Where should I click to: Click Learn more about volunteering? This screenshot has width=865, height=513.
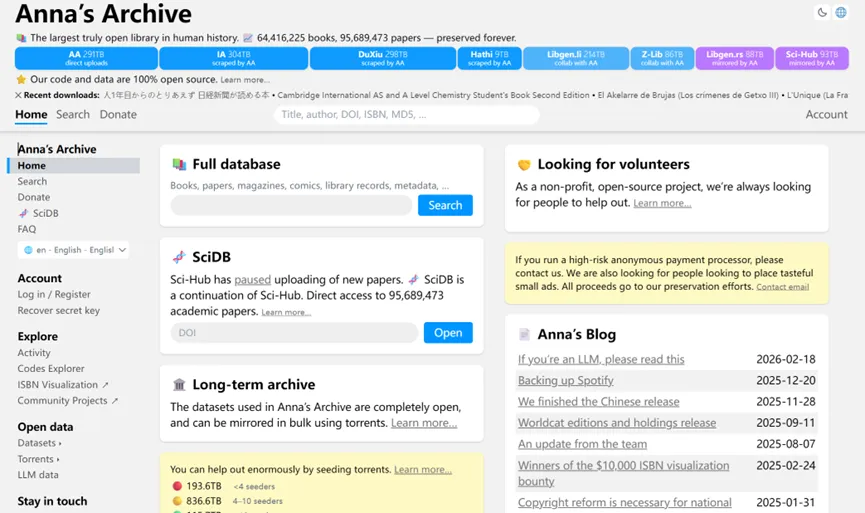(x=663, y=203)
